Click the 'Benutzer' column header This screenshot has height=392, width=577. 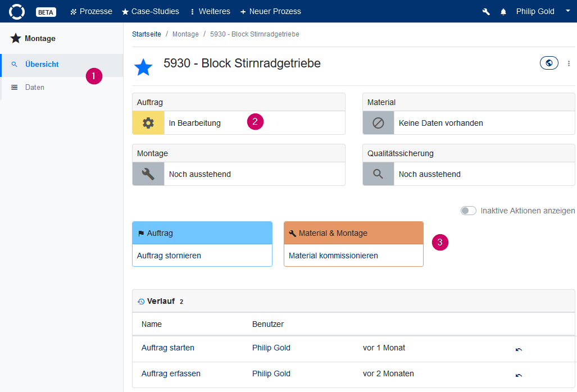coord(268,325)
